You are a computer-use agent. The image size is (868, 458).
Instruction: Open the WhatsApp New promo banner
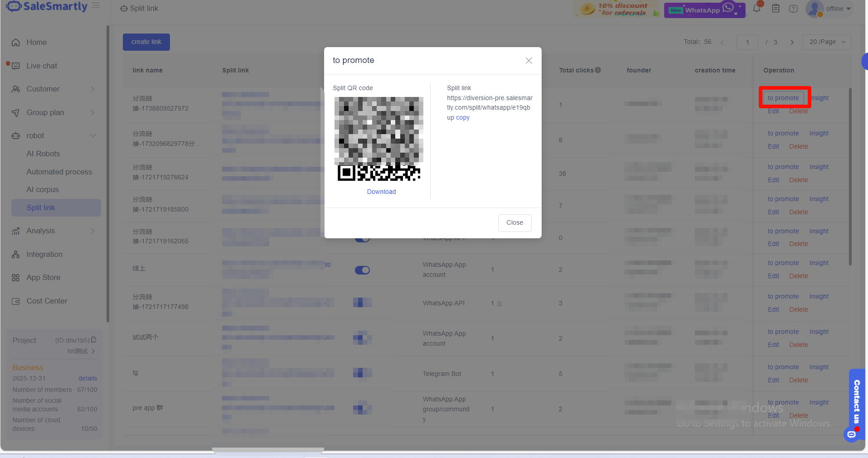[704, 10]
